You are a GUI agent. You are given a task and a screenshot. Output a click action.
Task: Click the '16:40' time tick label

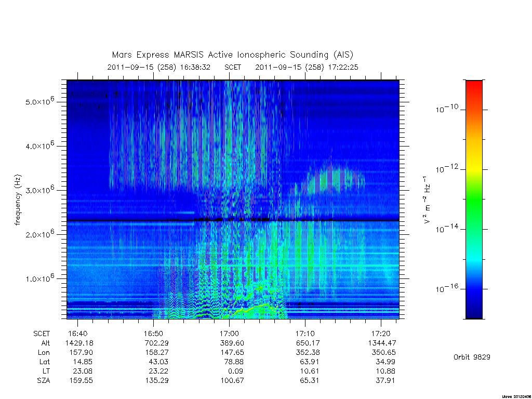[78, 334]
